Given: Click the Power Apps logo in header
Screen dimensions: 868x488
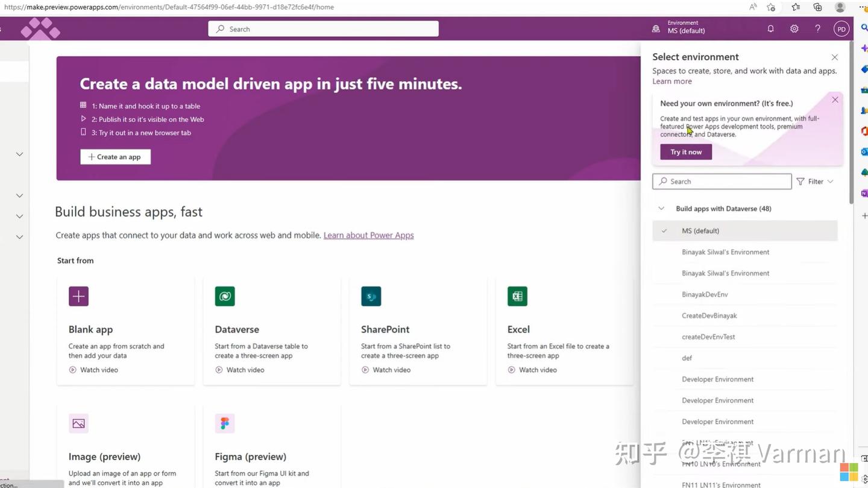Looking at the screenshot, I should [40, 28].
